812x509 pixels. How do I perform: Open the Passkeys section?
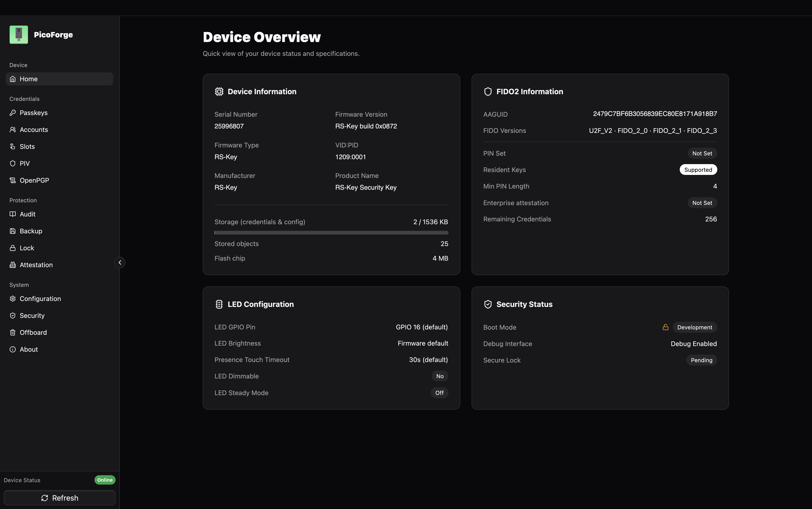59,113
